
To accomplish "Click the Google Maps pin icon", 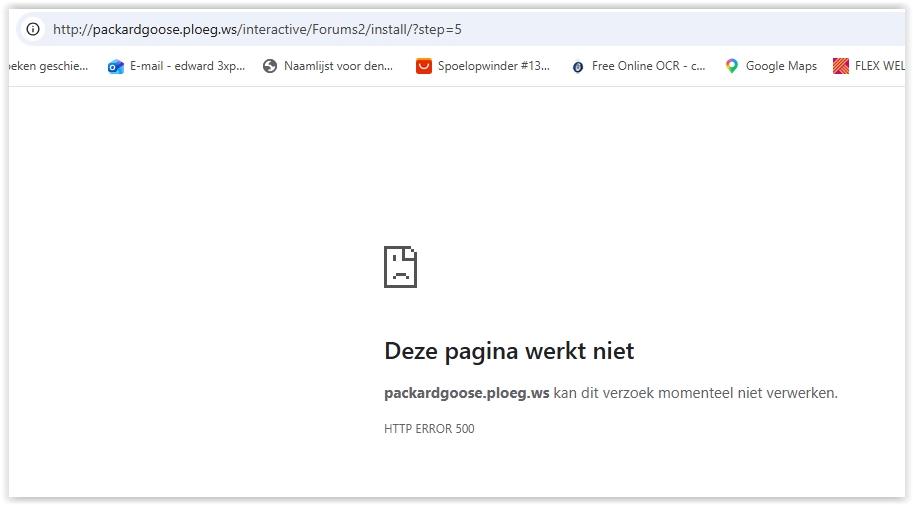I will click(732, 67).
